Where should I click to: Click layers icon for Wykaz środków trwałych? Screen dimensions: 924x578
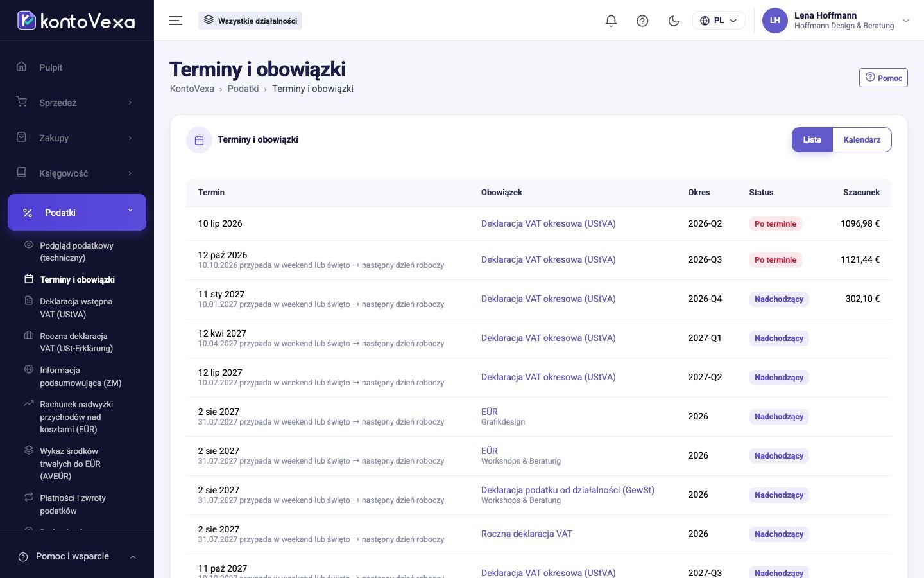[x=28, y=450]
